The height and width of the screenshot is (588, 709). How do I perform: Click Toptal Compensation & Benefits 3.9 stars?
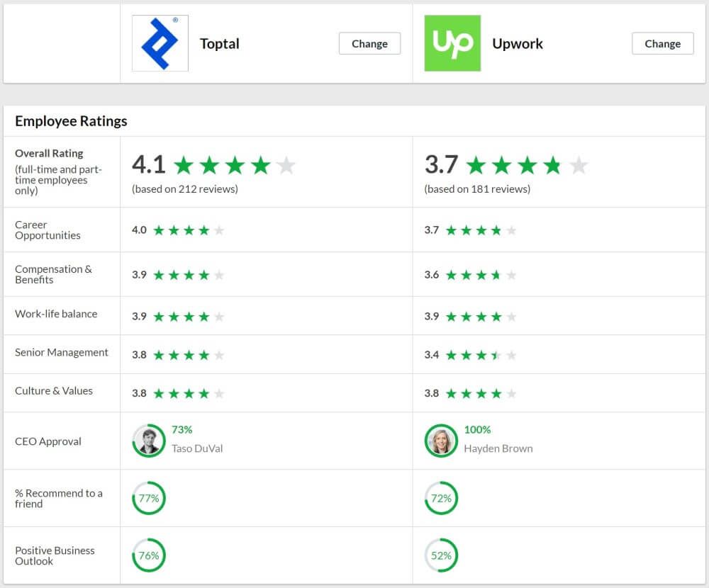pyautogui.click(x=189, y=275)
